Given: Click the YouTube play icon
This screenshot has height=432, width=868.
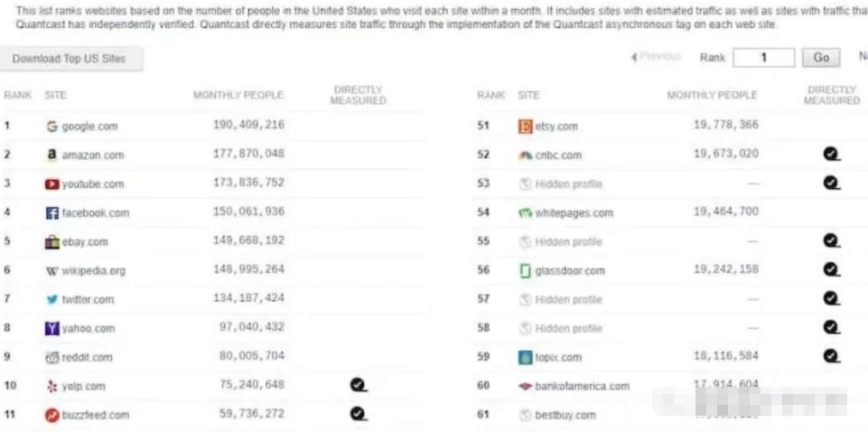Looking at the screenshot, I should pyautogui.click(x=52, y=184).
